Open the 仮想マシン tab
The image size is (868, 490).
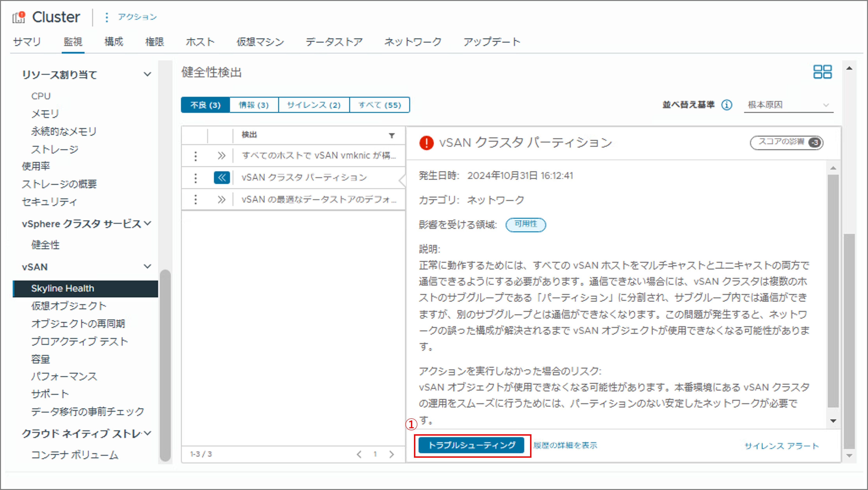260,42
